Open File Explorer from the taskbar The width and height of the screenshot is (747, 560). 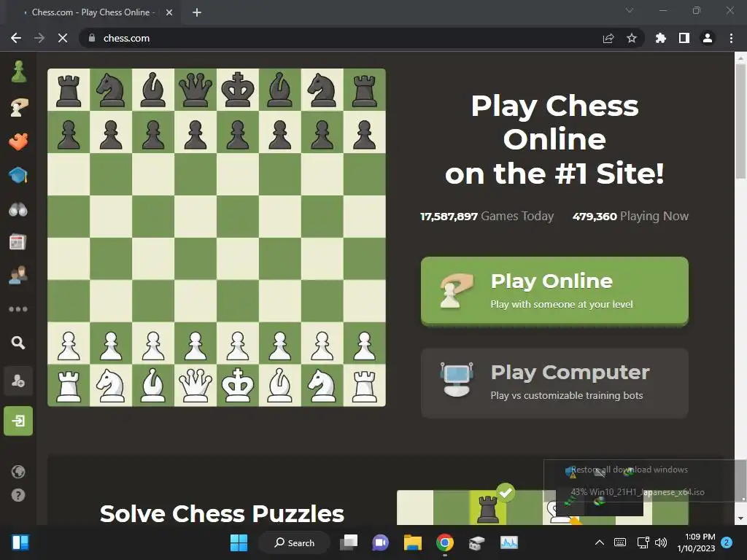[x=413, y=542]
